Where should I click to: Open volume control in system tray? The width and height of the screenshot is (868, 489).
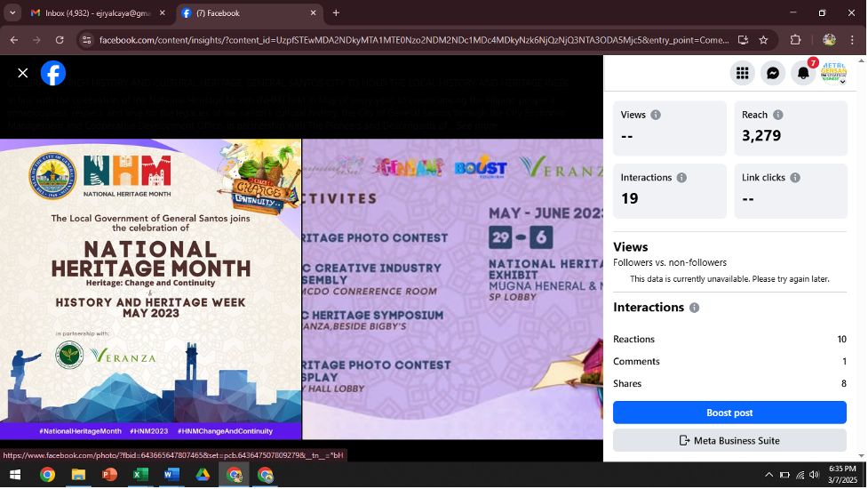[815, 475]
